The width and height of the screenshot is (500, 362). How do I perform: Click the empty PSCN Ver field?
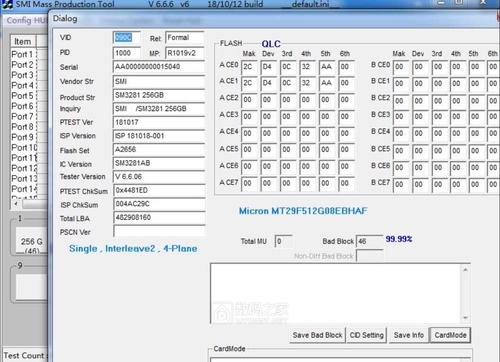click(x=159, y=231)
